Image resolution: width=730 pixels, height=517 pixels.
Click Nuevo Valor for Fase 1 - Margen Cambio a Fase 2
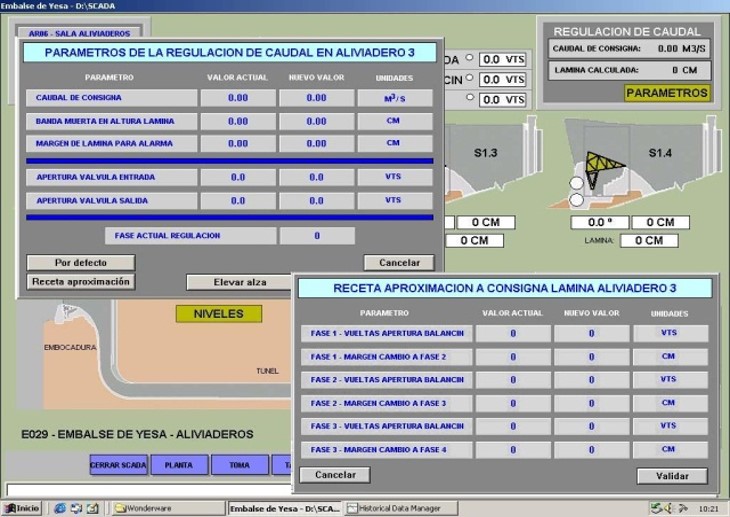coord(592,357)
